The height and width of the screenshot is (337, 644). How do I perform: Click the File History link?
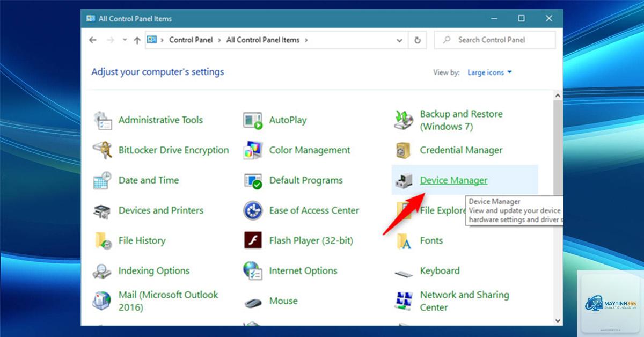pyautogui.click(x=142, y=240)
